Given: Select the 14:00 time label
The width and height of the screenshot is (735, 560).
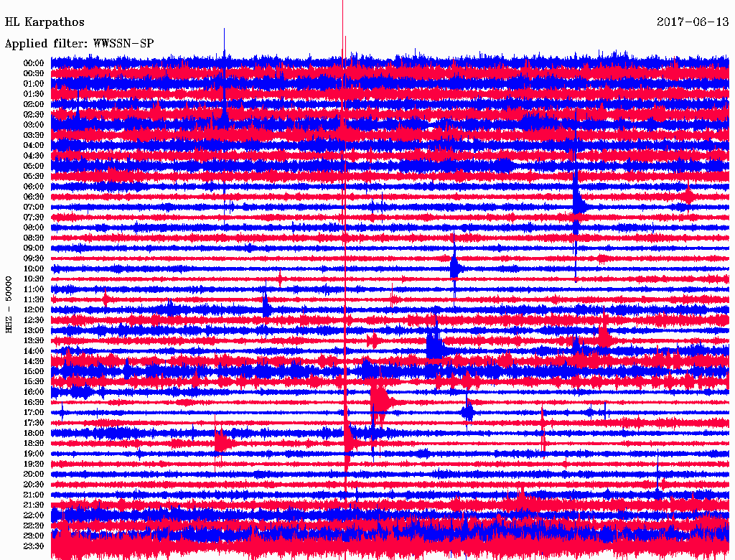Looking at the screenshot, I should pos(34,351).
